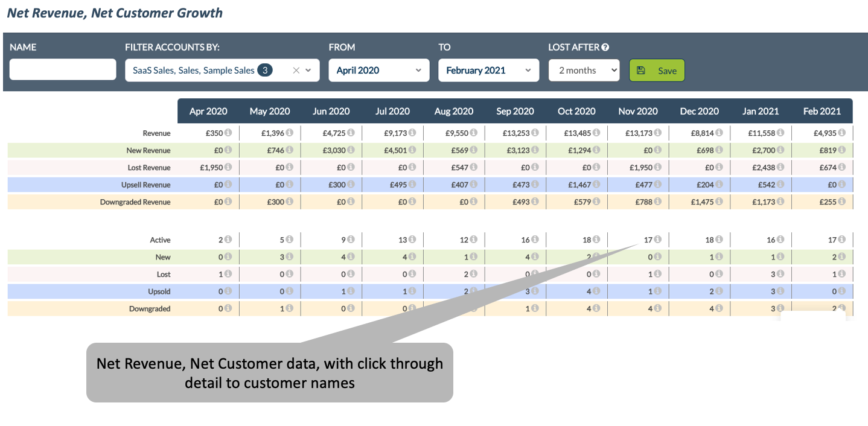Save the report with the Save button
Screen dimensions: 868x426
[657, 70]
